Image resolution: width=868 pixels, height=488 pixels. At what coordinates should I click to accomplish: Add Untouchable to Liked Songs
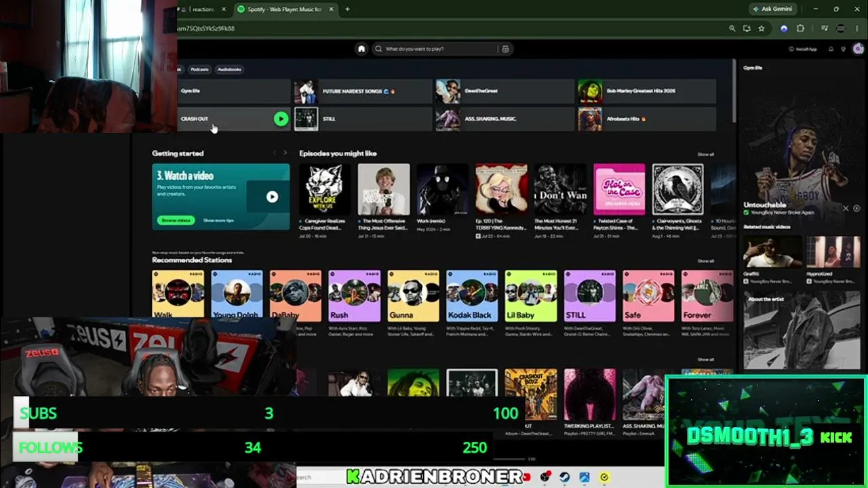[856, 209]
